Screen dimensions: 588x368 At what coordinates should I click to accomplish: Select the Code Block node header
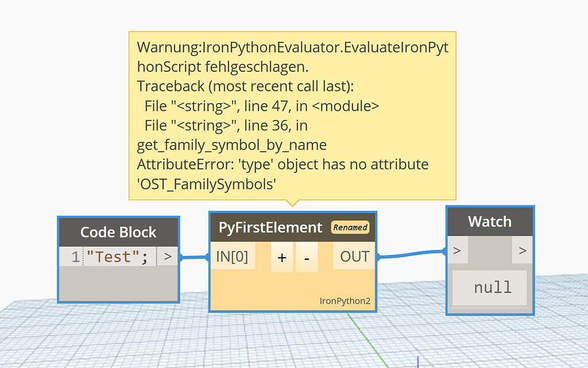coord(118,232)
